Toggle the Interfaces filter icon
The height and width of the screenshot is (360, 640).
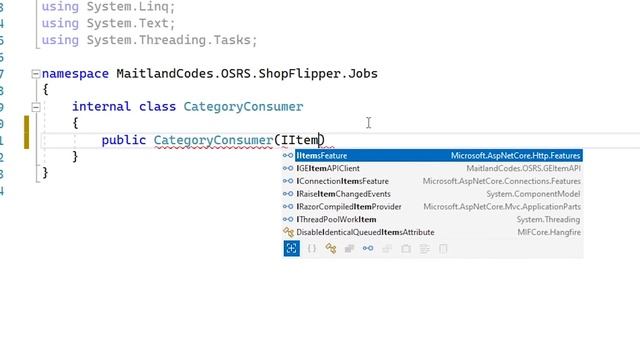pos(368,248)
